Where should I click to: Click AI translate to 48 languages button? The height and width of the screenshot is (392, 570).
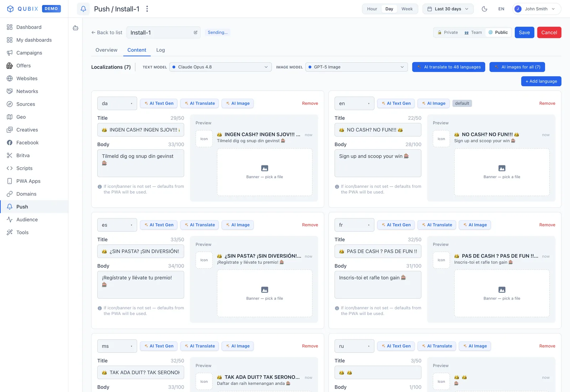click(449, 67)
